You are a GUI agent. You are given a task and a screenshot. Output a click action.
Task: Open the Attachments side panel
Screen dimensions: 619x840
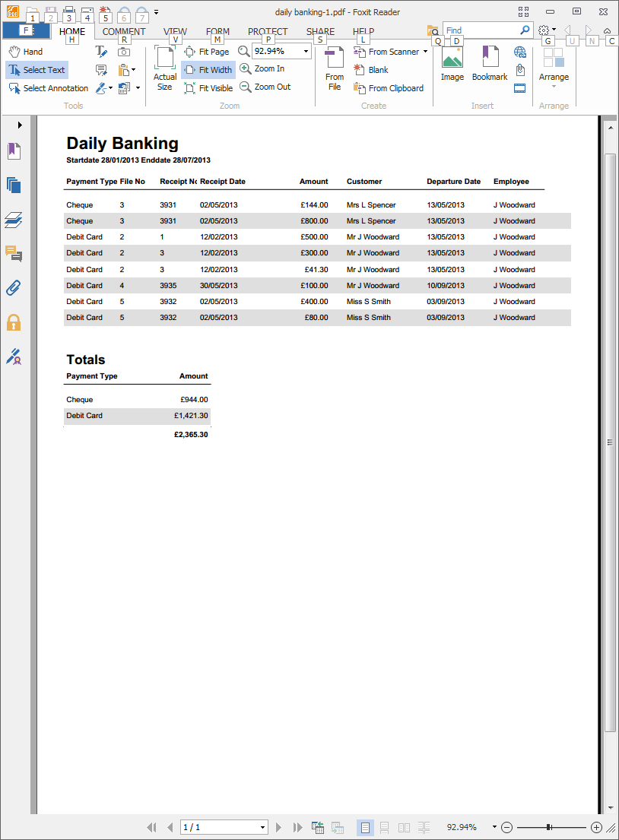click(14, 287)
